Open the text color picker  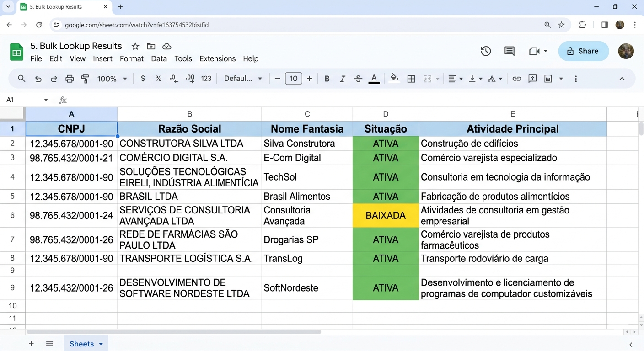(374, 78)
